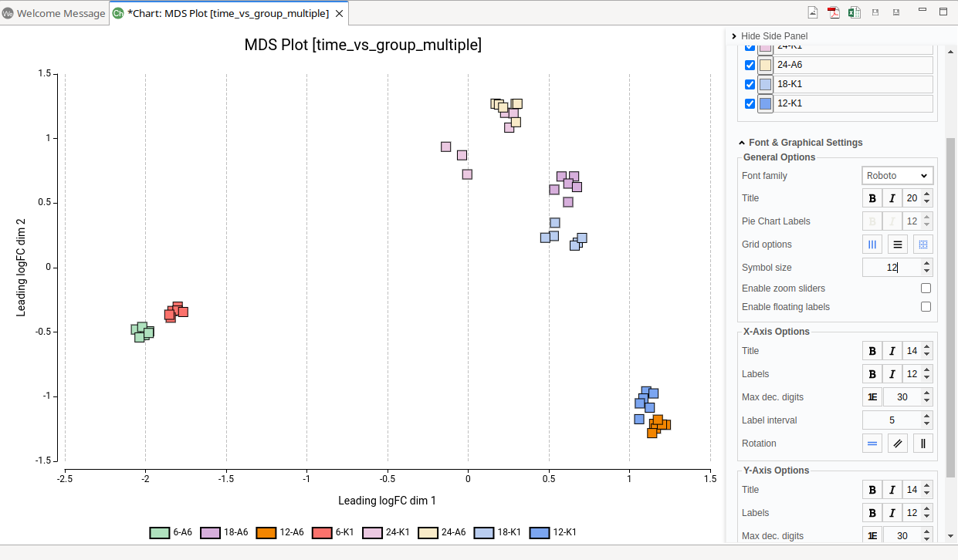This screenshot has width=958, height=560.
Task: Open color swatch for 24-A6 series
Action: click(x=765, y=65)
